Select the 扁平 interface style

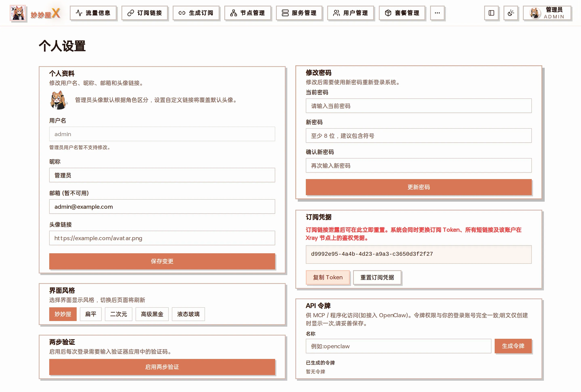pyautogui.click(x=91, y=314)
